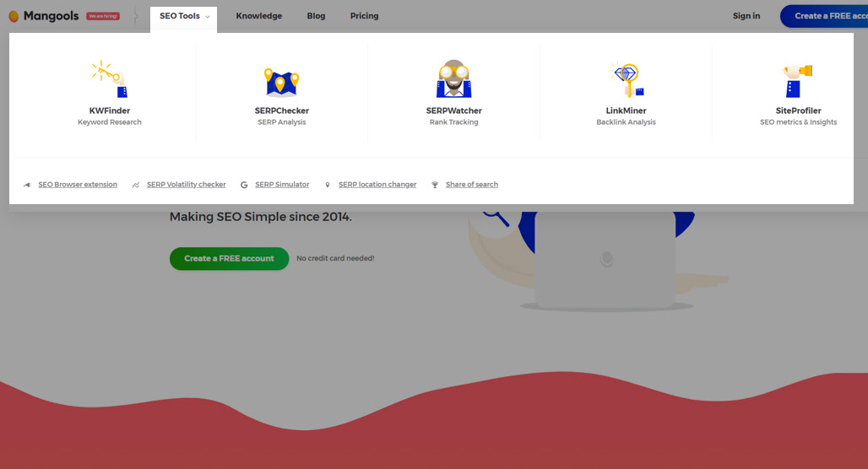Screen dimensions: 868x469
Task: Click the SEO Browser extension plug icon
Action: 27,185
